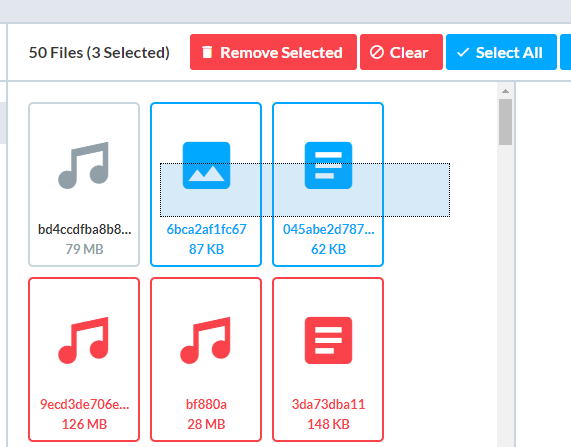Click the 045abe2d787... file name label

point(328,230)
